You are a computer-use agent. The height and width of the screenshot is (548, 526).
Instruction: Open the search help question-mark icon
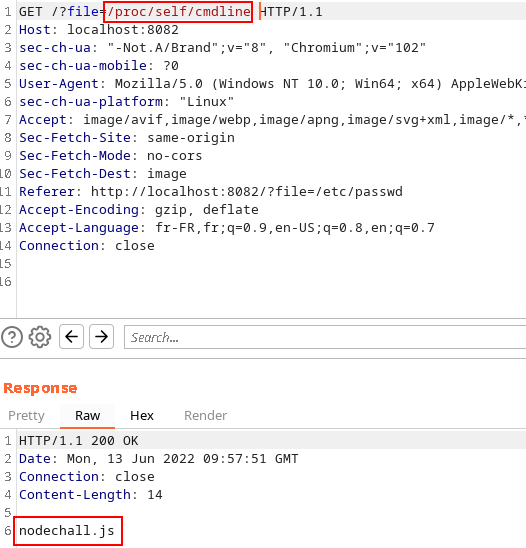(12, 337)
